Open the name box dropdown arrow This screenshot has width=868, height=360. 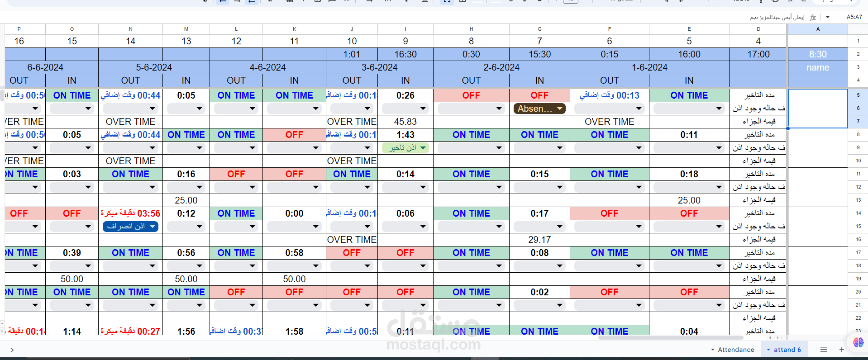tap(828, 17)
